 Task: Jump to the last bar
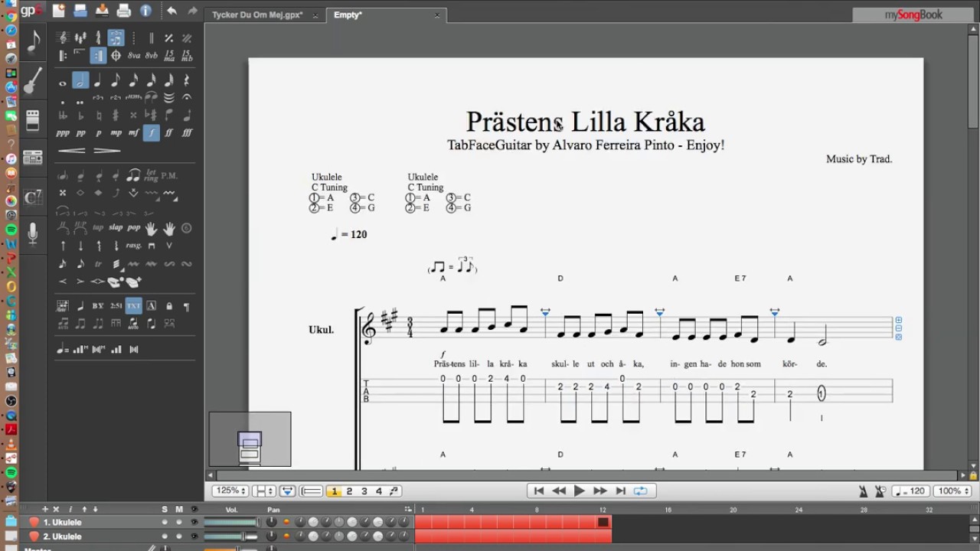pyautogui.click(x=620, y=491)
